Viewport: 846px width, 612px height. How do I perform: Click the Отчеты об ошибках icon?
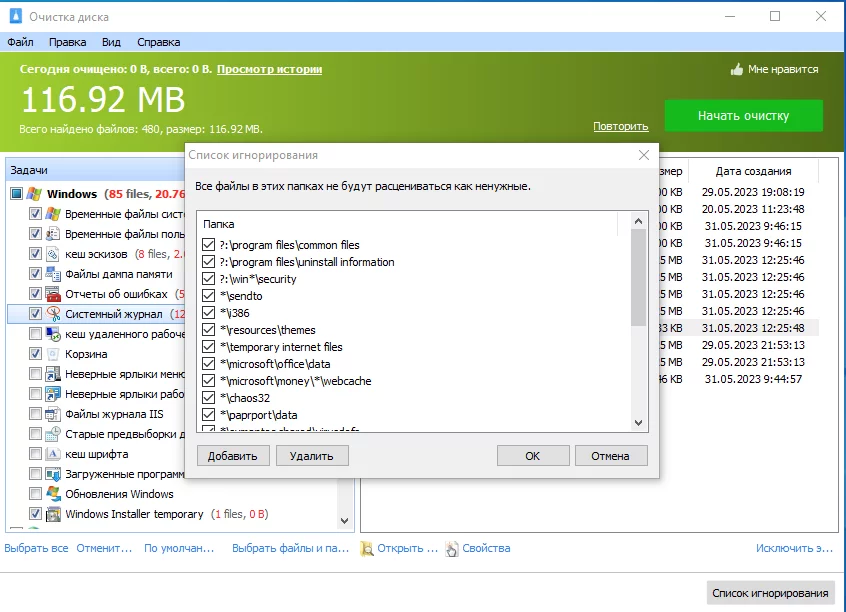(53, 294)
